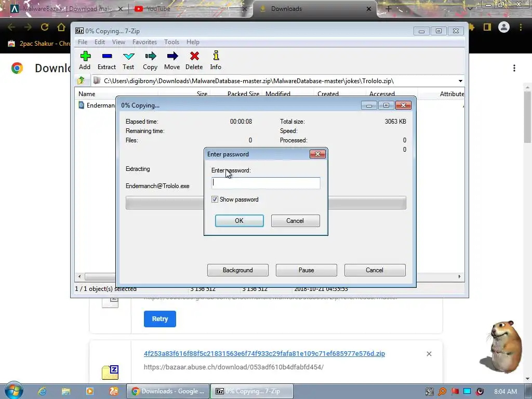Remove the bazaar zip download entry
Screen dimensions: 532x399
[x=429, y=354]
